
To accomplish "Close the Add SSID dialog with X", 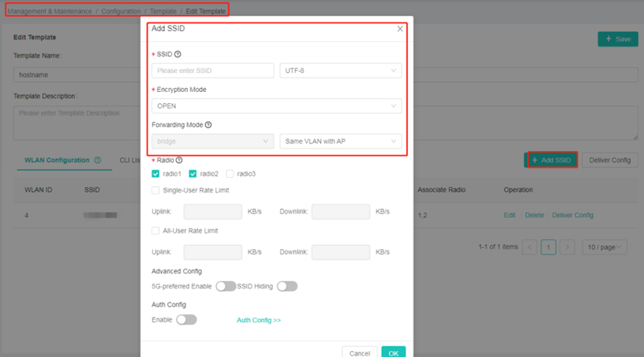I will click(x=400, y=29).
